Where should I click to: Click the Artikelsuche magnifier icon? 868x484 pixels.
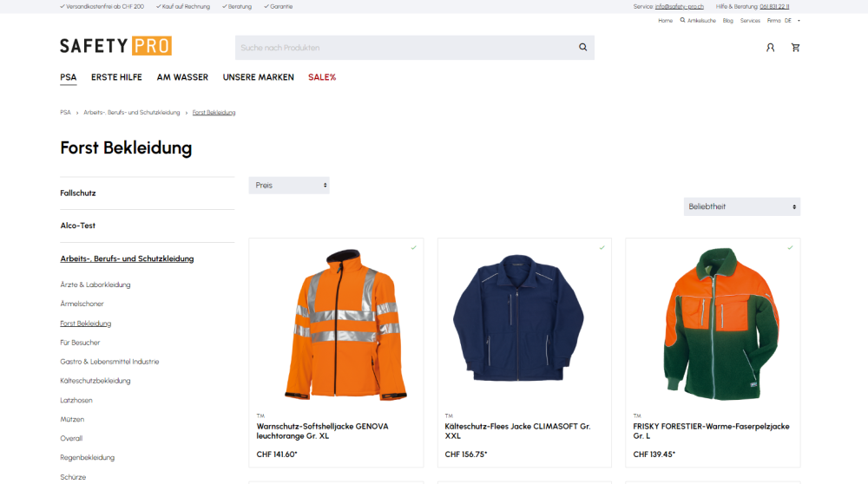click(x=683, y=20)
